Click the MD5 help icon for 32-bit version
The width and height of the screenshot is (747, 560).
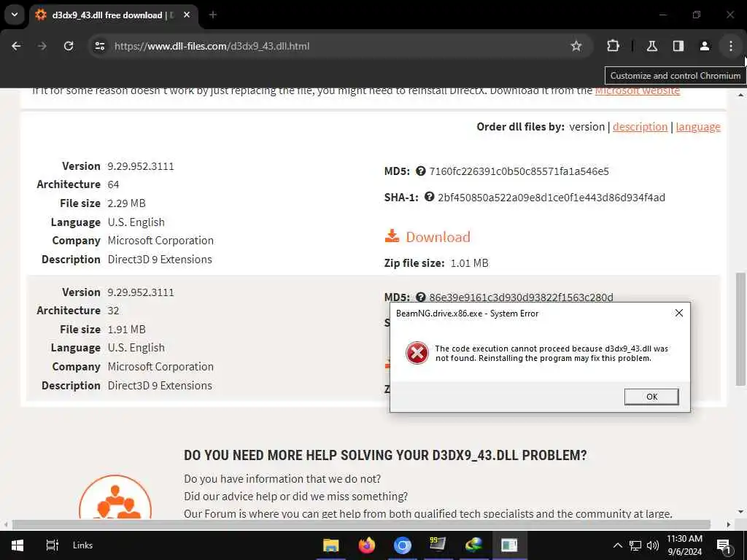pos(420,297)
